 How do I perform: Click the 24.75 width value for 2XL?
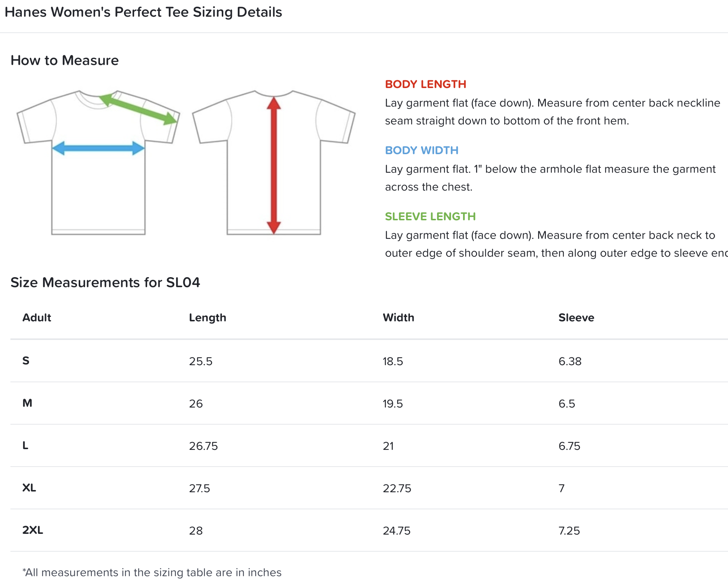[397, 531]
